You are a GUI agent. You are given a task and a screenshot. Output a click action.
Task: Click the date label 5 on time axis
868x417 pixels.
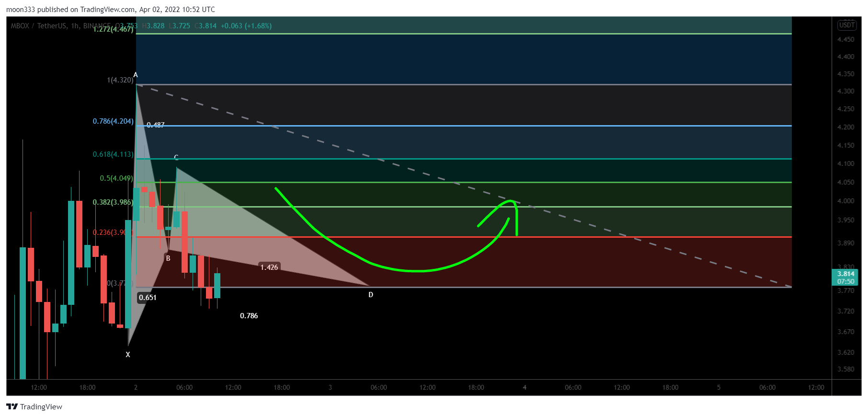(719, 387)
